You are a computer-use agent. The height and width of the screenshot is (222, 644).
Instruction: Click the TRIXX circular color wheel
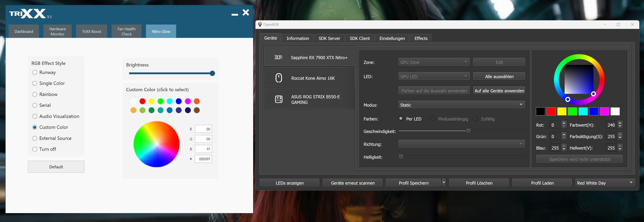(x=157, y=144)
